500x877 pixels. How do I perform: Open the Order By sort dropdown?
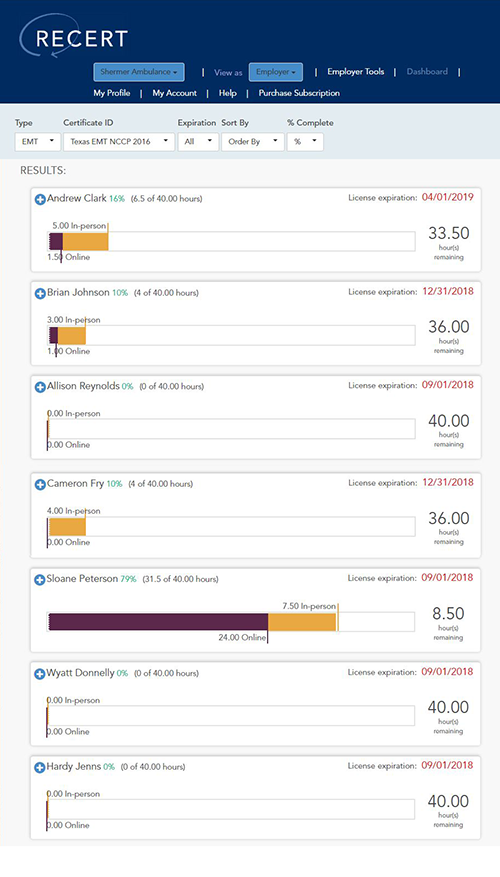253,142
